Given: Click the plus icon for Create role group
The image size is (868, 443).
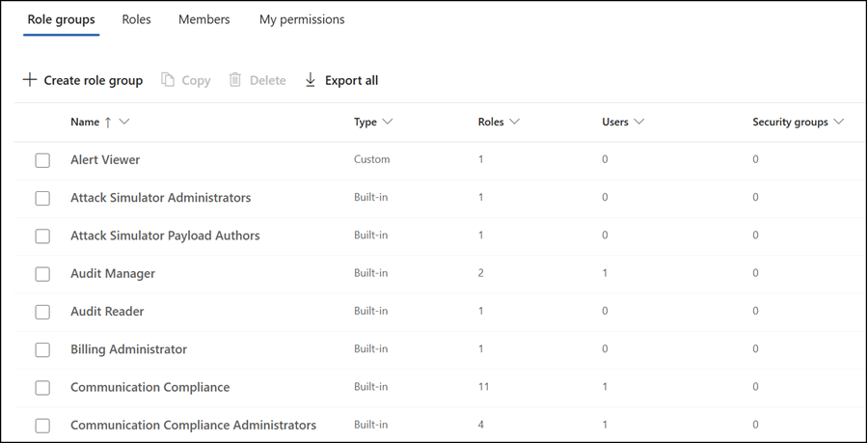Looking at the screenshot, I should click(x=29, y=80).
